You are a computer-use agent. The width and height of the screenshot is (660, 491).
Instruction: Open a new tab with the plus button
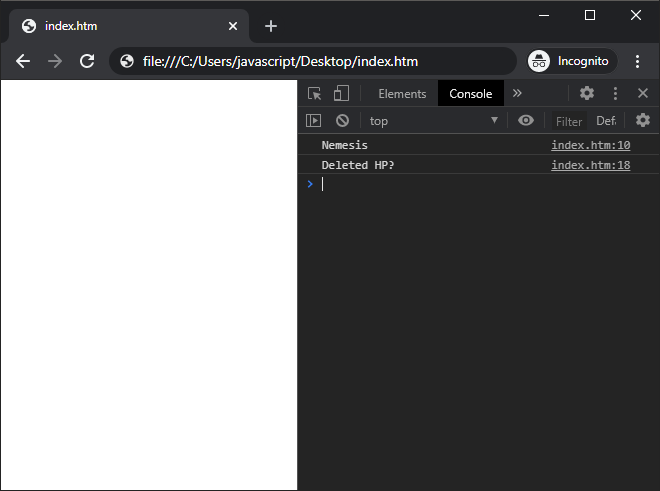pos(271,26)
